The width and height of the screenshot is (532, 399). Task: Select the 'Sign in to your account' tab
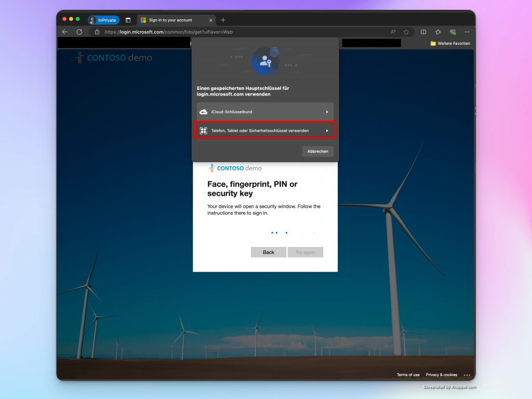pyautogui.click(x=171, y=20)
